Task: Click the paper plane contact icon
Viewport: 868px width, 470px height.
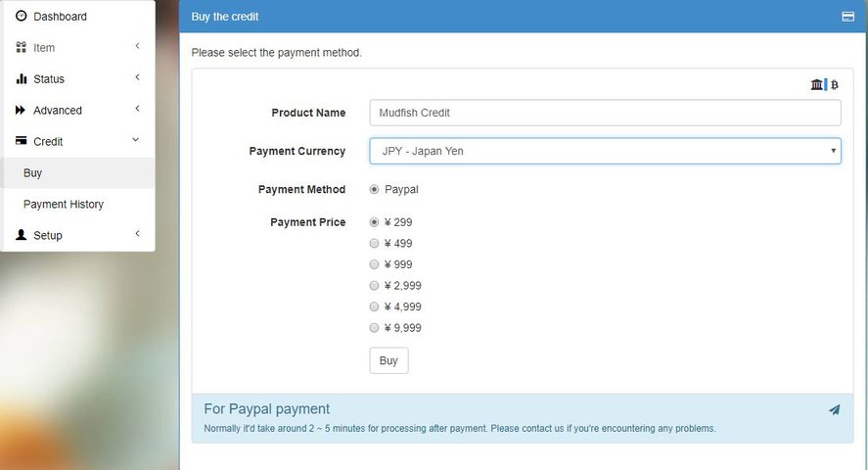Action: 834,409
